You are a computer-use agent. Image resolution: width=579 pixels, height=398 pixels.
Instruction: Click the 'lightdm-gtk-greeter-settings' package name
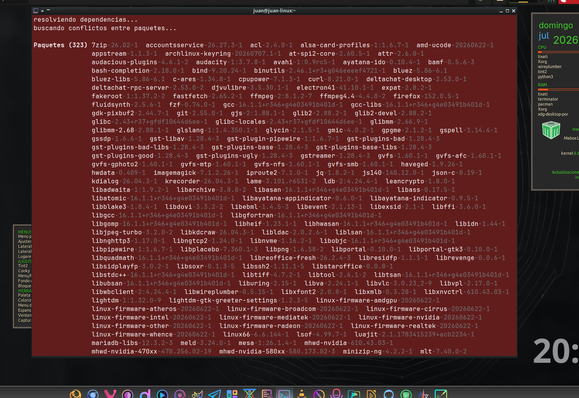223,301
